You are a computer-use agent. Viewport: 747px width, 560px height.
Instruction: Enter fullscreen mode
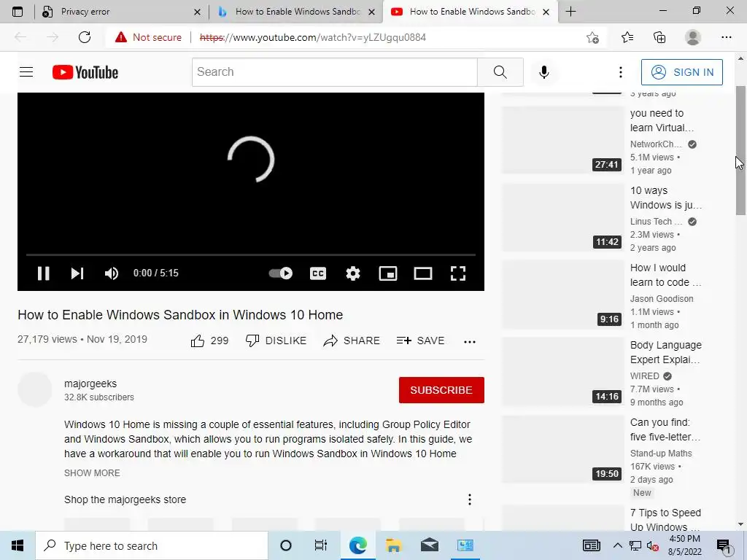point(458,273)
